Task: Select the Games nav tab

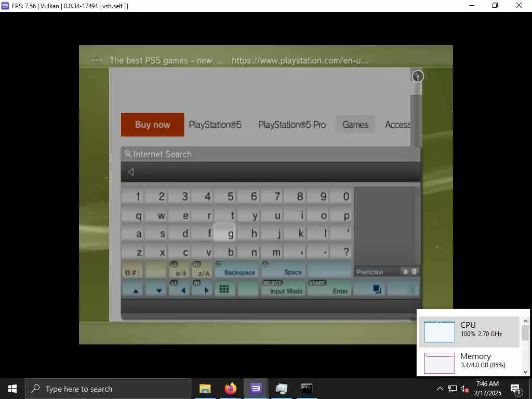Action: click(x=355, y=125)
